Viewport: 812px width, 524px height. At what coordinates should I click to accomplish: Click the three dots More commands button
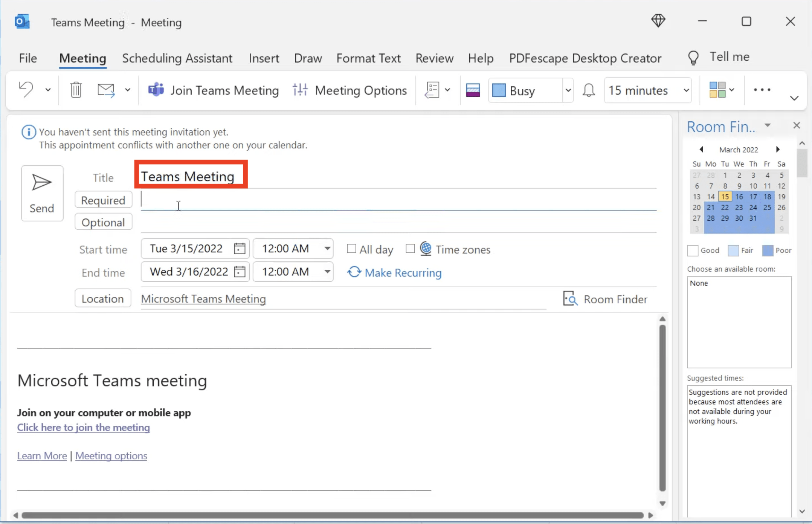coord(762,90)
